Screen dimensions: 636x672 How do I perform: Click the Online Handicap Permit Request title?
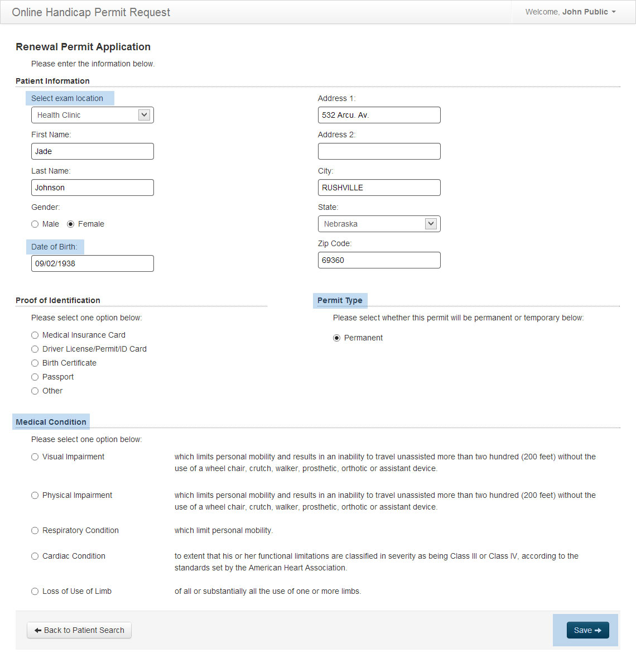91,12
